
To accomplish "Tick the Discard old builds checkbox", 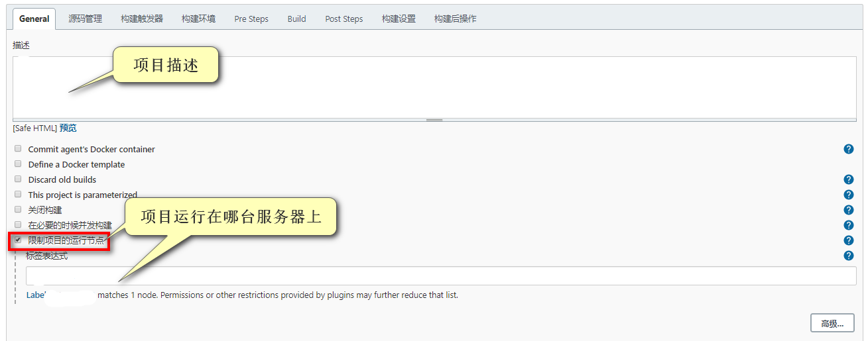I will pos(18,179).
